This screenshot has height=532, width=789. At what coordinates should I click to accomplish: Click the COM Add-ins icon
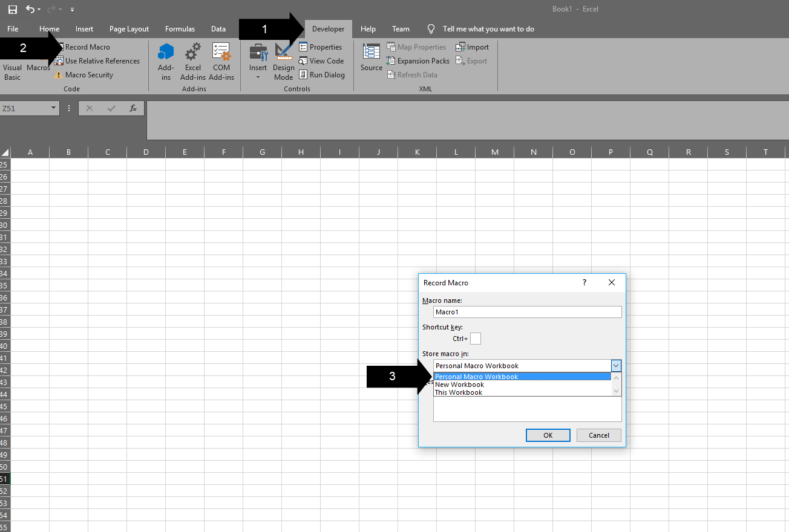[x=221, y=60]
